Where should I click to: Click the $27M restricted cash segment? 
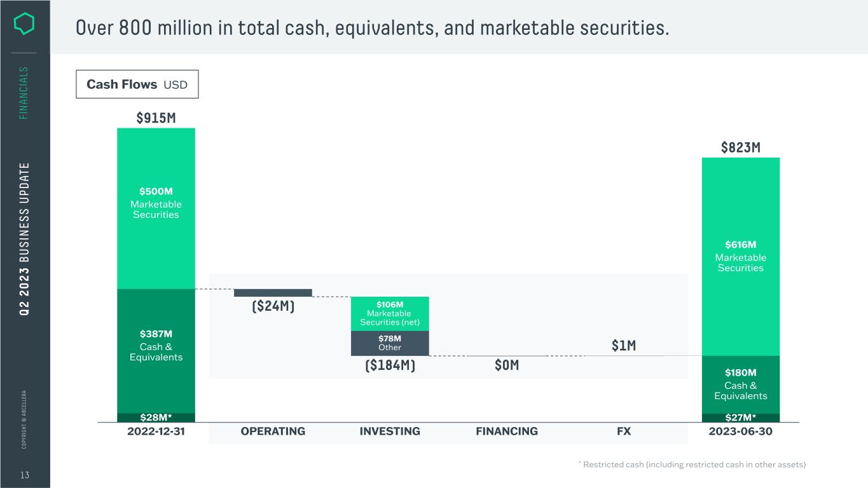(740, 417)
